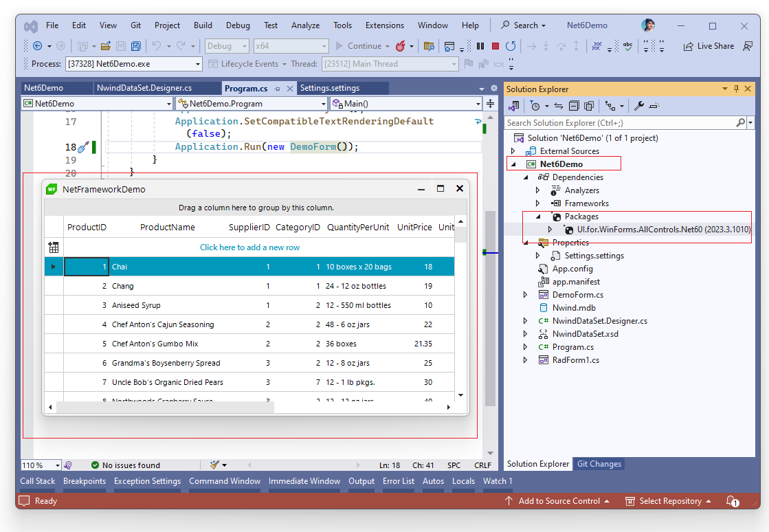The width and height of the screenshot is (769, 532).
Task: Click here to add a new row
Action: coord(249,247)
